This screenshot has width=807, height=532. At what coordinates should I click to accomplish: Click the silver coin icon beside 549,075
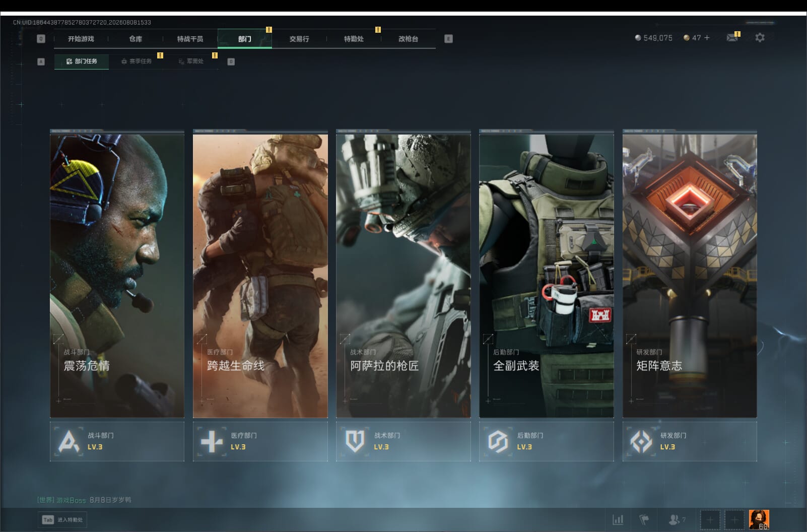point(638,38)
